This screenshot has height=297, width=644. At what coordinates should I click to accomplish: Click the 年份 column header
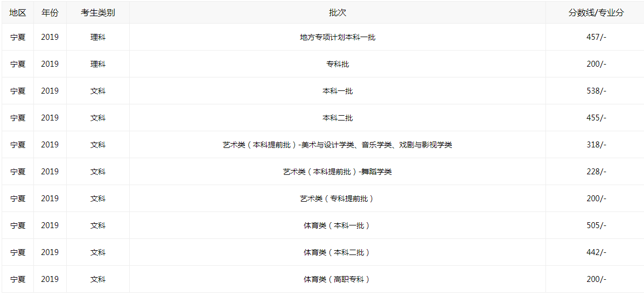pyautogui.click(x=50, y=13)
